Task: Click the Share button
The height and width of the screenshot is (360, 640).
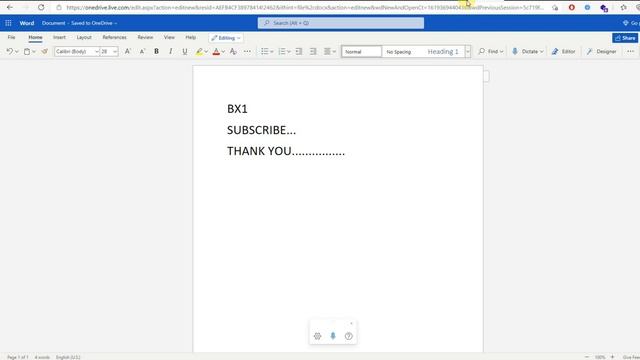Action: 625,38
